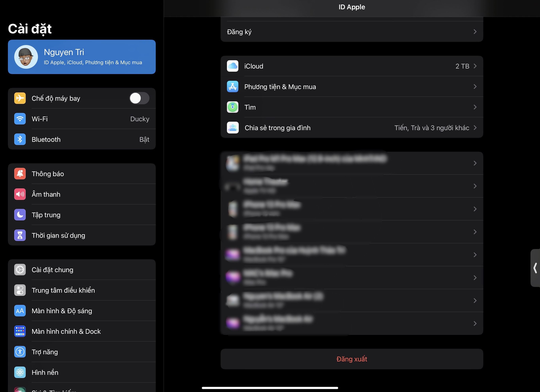This screenshot has width=540, height=392.
Task: Open the Tập trung moon icon
Action: point(20,215)
